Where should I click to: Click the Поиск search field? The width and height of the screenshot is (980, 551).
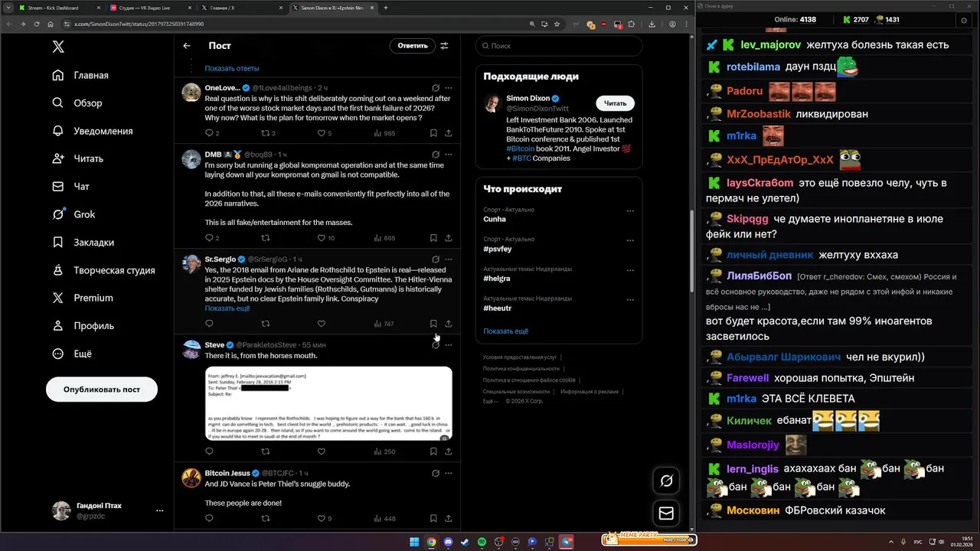tap(558, 46)
